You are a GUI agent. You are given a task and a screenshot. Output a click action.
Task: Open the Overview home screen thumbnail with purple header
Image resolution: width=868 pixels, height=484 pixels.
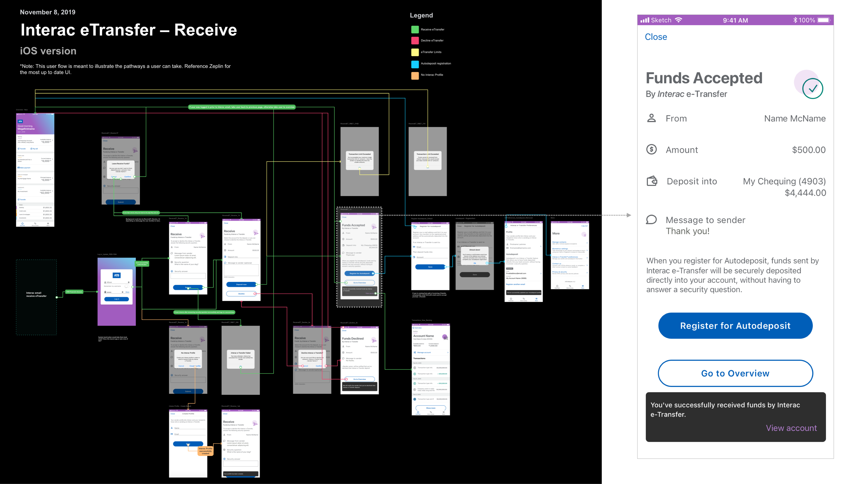35,170
